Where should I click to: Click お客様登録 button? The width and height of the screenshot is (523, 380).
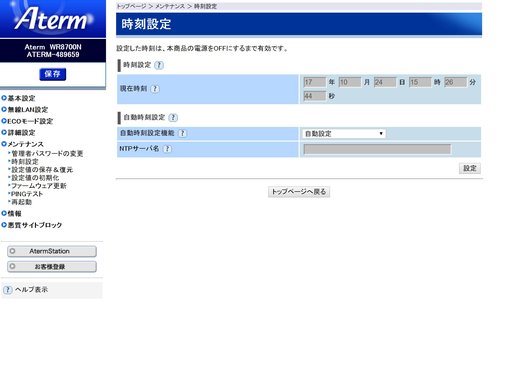point(52,267)
